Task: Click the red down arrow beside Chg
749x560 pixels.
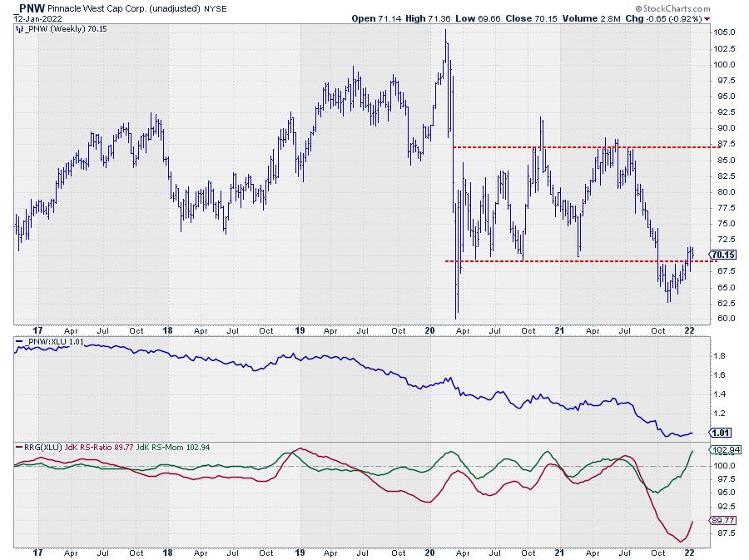Action: (707, 17)
